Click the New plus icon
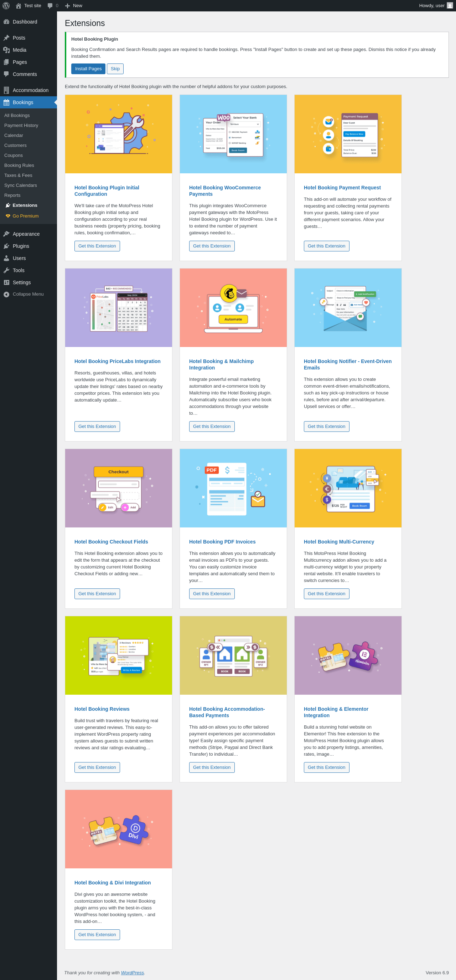 click(x=67, y=6)
